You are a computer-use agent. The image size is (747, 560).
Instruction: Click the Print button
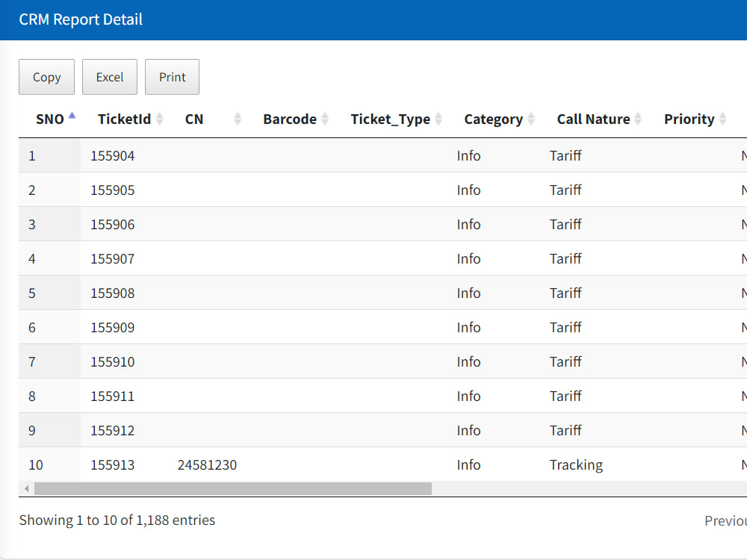(172, 77)
